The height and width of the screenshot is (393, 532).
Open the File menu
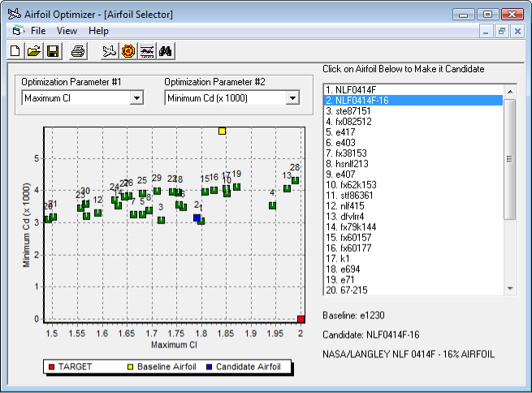[38, 31]
